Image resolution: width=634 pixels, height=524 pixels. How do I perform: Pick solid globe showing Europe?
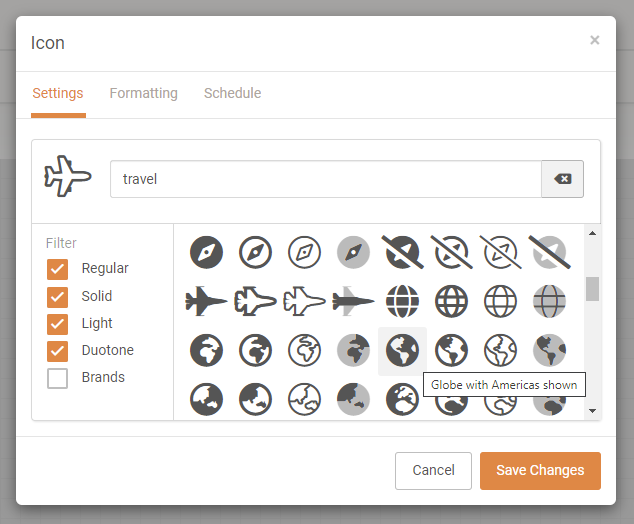pyautogui.click(x=402, y=399)
